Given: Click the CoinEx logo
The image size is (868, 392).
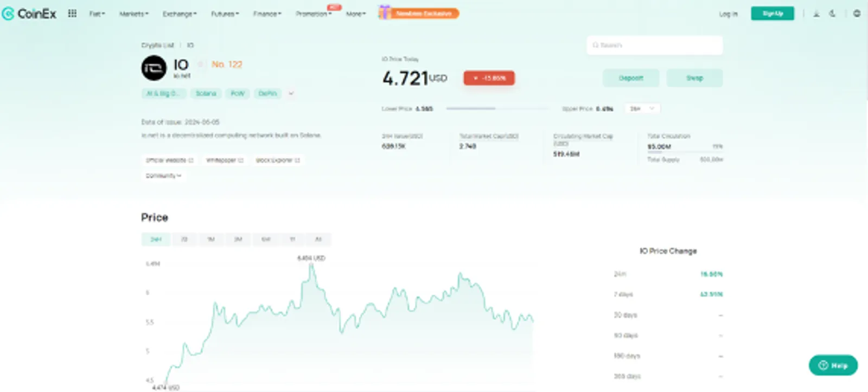Looking at the screenshot, I should (x=29, y=14).
